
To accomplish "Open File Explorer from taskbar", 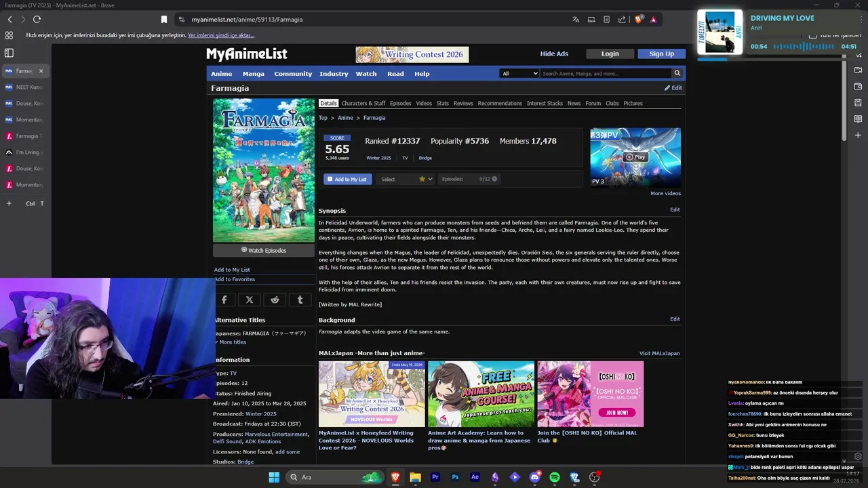I will coord(415,477).
